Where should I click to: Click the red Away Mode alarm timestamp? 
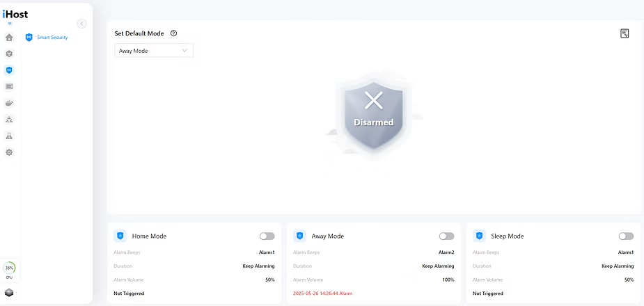coord(322,293)
